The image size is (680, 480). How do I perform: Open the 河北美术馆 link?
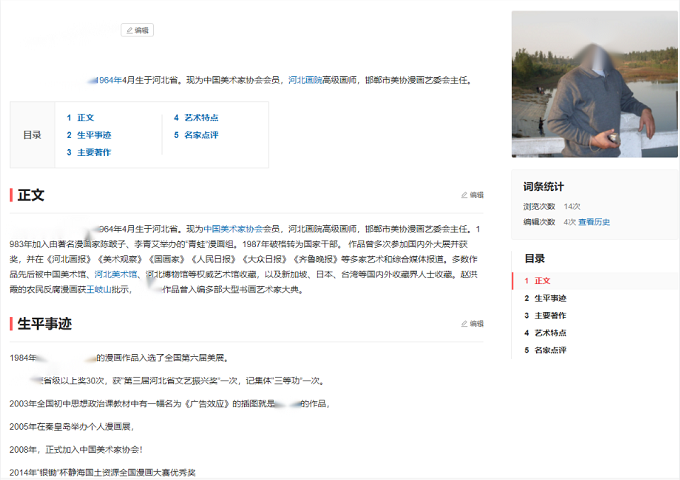pos(116,274)
